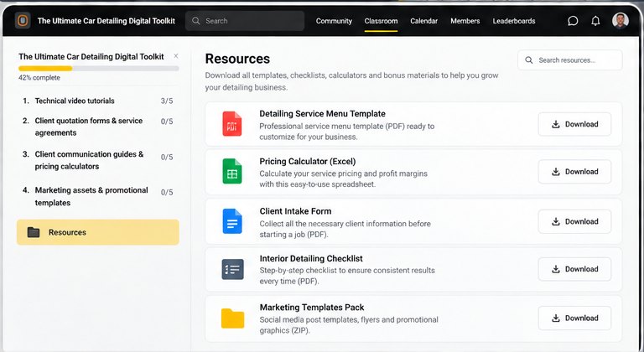The width and height of the screenshot is (644, 352).
Task: Click the red PDF icon for Service Menu Template
Action: point(232,124)
